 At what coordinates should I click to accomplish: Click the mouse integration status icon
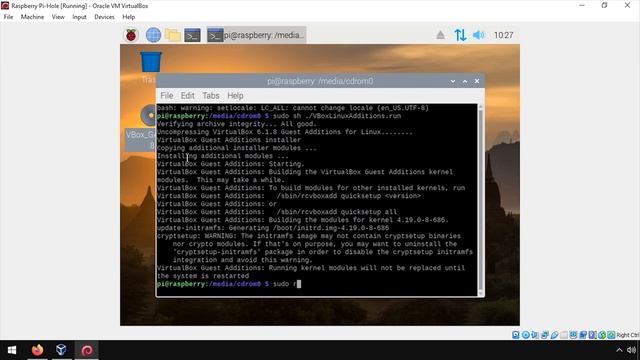pyautogui.click(x=602, y=335)
